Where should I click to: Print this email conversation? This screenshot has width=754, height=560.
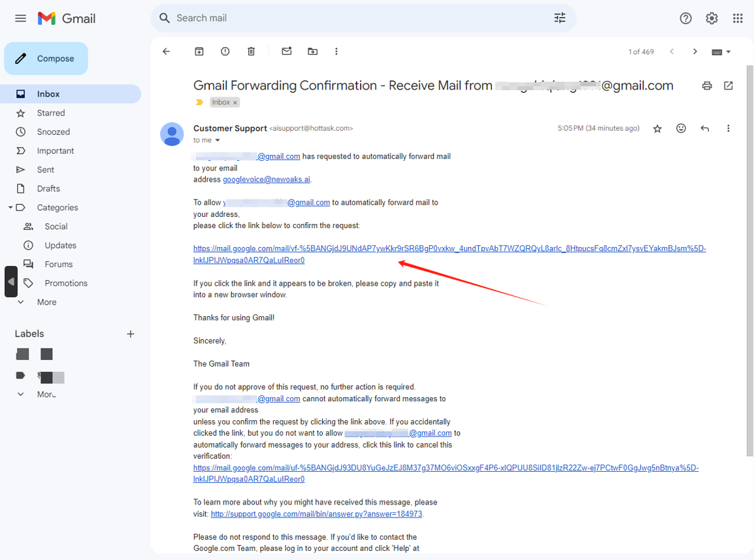(x=707, y=86)
